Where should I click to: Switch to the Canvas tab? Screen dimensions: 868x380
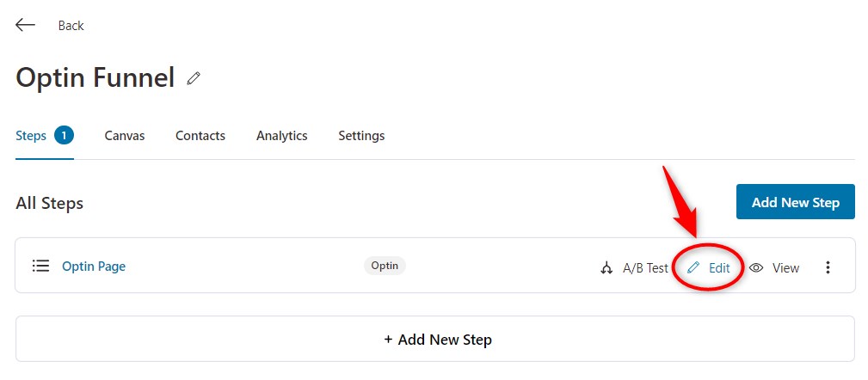pyautogui.click(x=125, y=136)
